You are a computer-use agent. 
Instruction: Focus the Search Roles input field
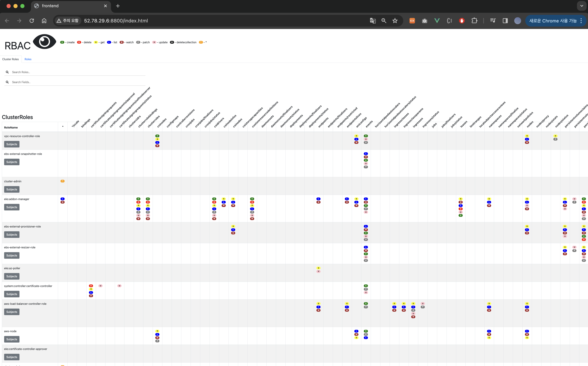click(77, 72)
